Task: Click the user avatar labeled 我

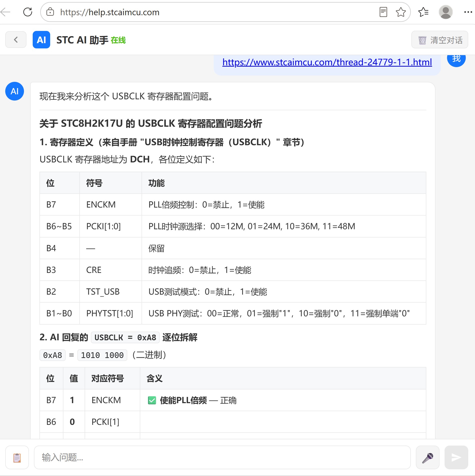Action: 456,59
